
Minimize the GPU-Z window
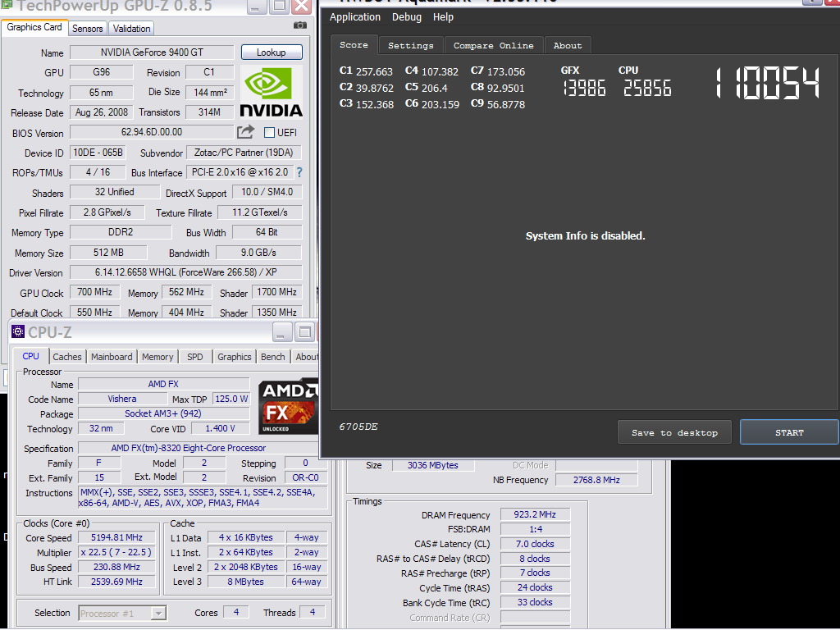tap(257, 7)
